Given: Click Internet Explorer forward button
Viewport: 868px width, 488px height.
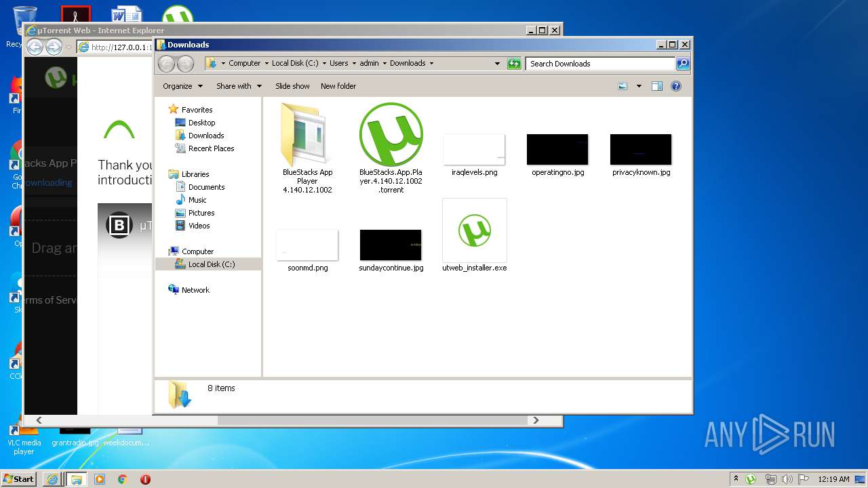Looking at the screenshot, I should point(54,47).
